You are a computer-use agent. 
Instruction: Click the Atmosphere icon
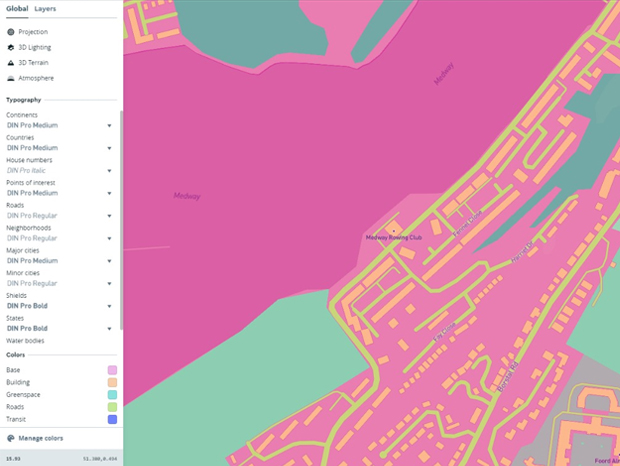click(x=11, y=78)
